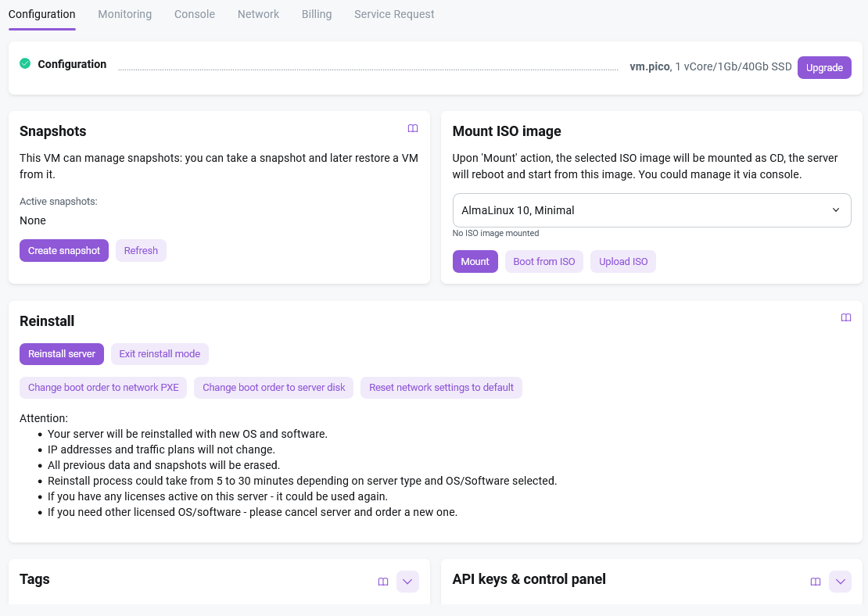Click the Mount button
868x616 pixels.
click(475, 262)
